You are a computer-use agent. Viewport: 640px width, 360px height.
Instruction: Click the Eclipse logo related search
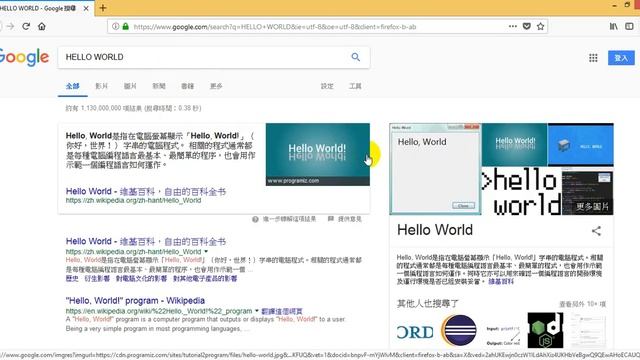pos(459,331)
